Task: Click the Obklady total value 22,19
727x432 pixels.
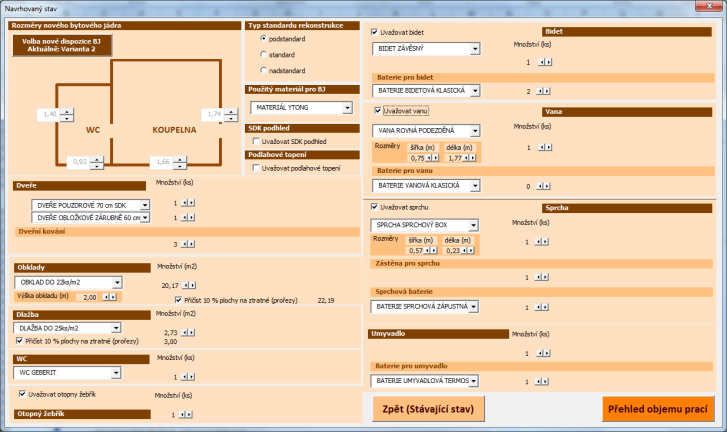Action: pyautogui.click(x=326, y=300)
